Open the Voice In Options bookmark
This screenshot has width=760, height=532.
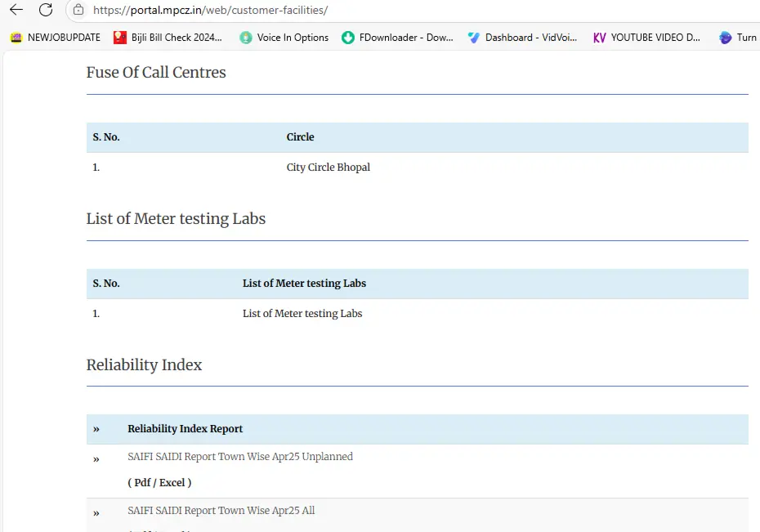tap(284, 38)
